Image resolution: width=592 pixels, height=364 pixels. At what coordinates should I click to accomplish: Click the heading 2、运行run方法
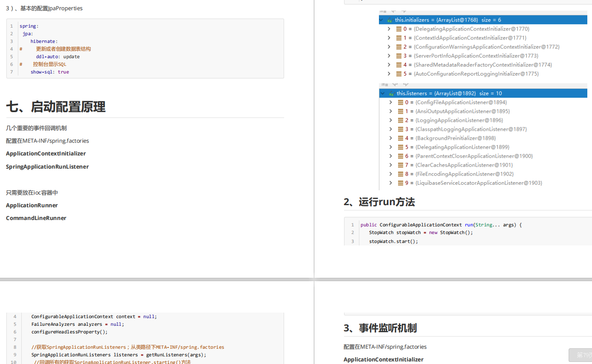pos(379,202)
